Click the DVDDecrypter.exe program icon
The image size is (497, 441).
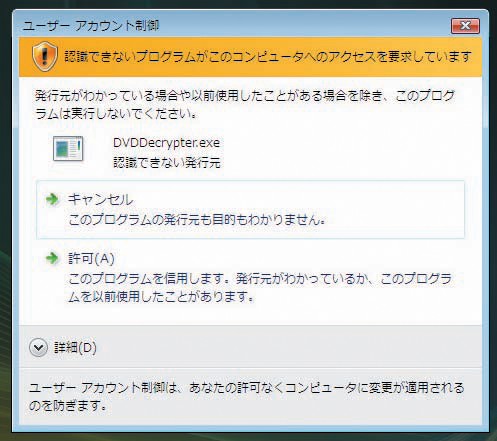tap(68, 149)
